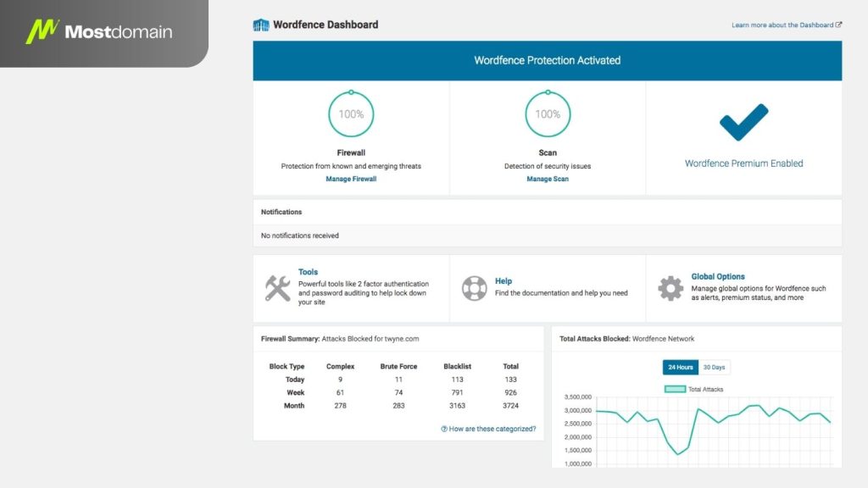Click the Notifications section header
868x488 pixels.
tap(281, 212)
